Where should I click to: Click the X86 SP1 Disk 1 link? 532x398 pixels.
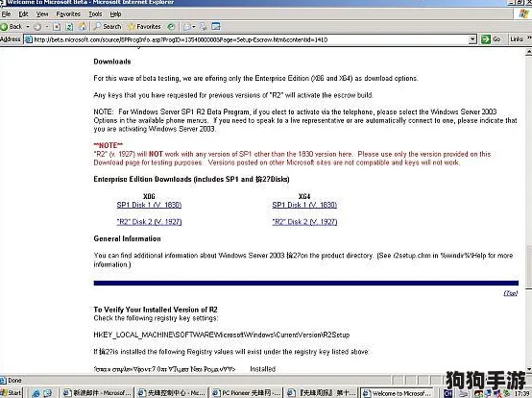tap(149, 205)
